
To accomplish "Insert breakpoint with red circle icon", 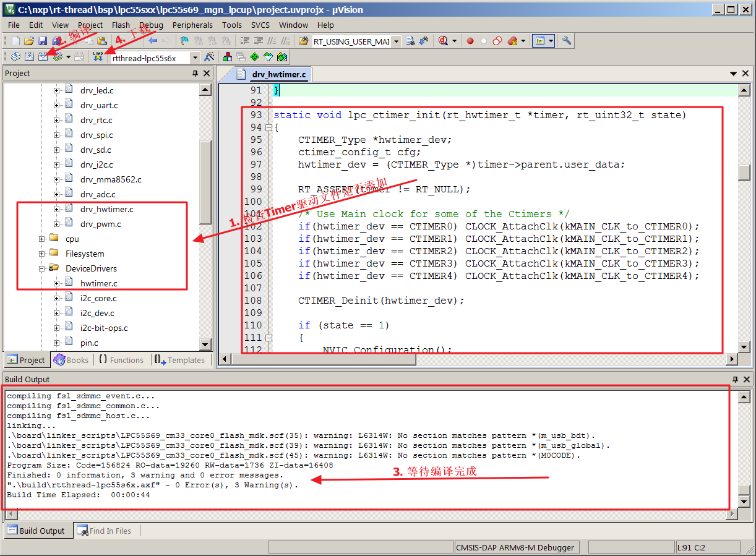I will (470, 41).
